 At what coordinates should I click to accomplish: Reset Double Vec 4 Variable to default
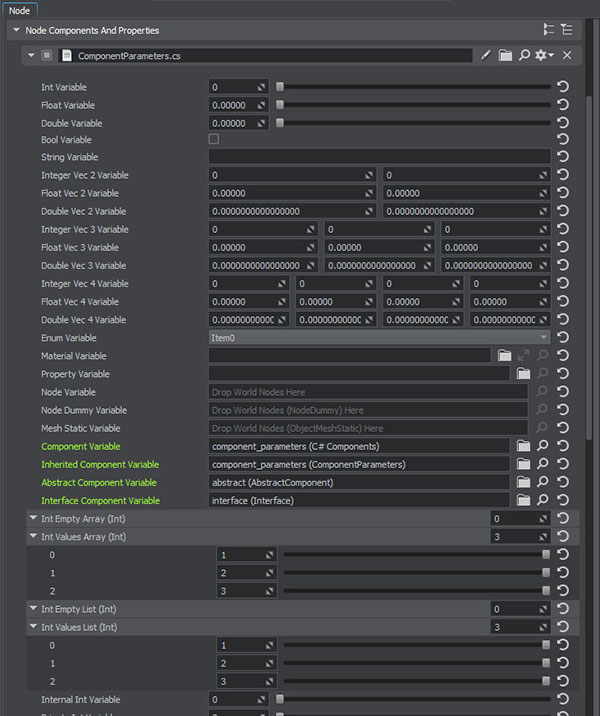563,319
